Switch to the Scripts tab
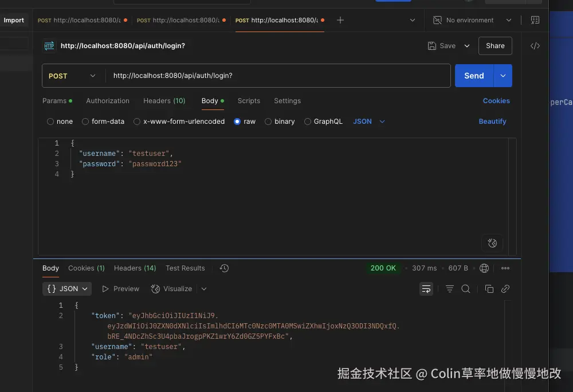This screenshot has height=392, width=573. [249, 101]
